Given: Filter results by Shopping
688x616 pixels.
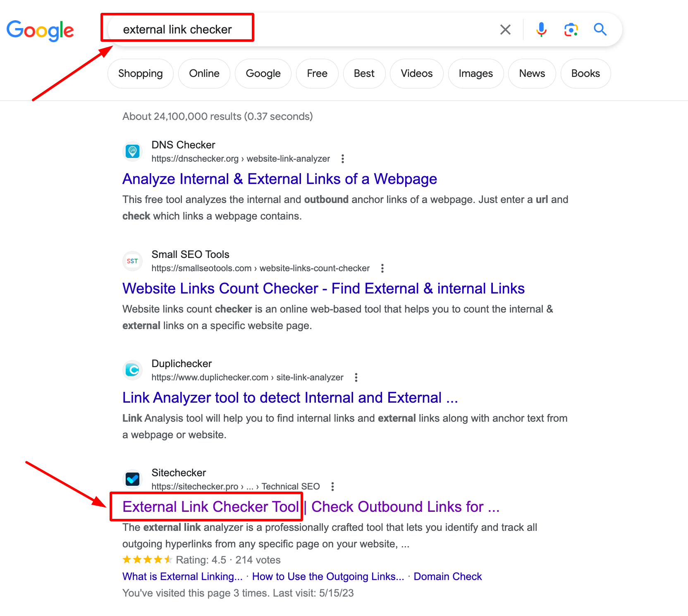Looking at the screenshot, I should [x=141, y=74].
